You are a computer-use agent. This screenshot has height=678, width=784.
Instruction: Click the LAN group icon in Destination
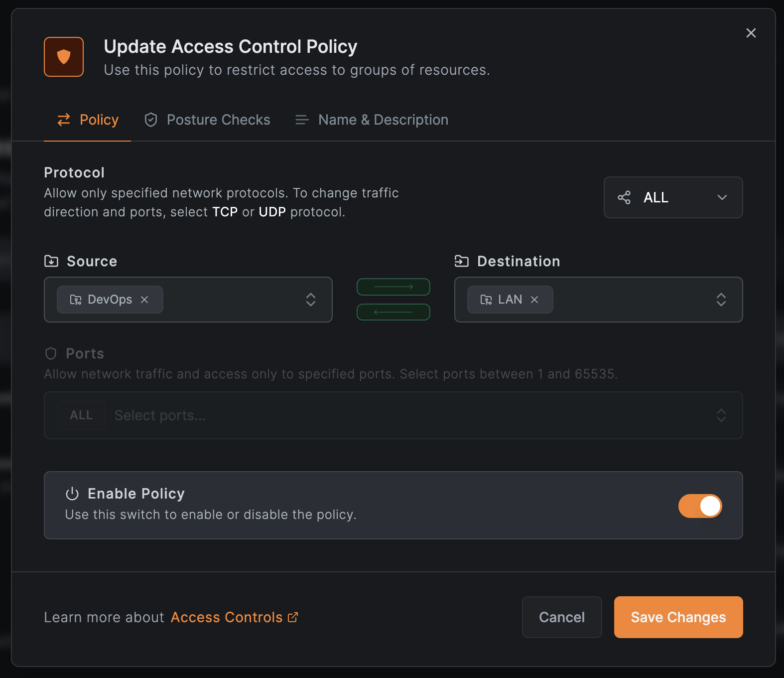486,299
